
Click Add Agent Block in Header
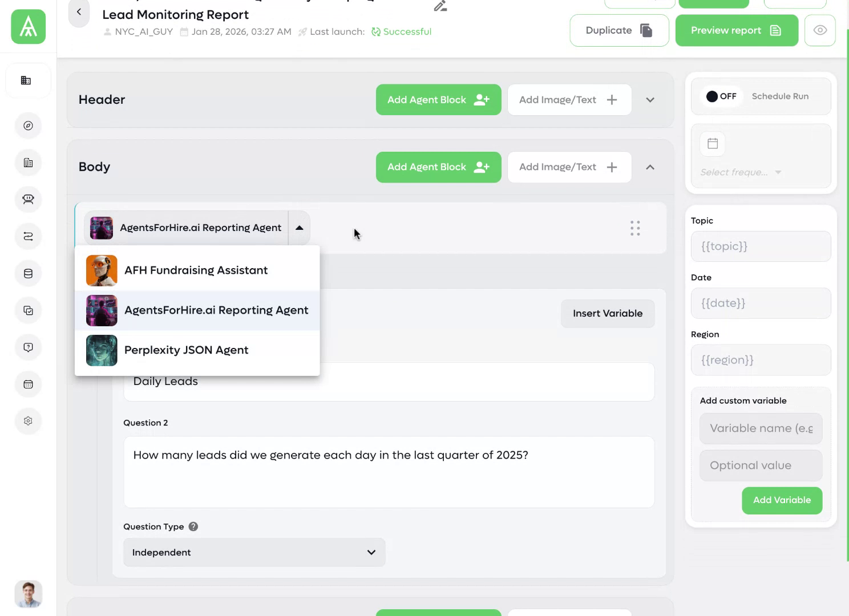[438, 100]
